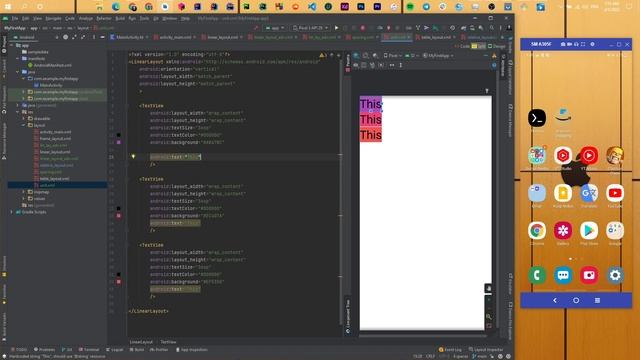
Task: Open Play Store on the phone mirror
Action: [x=589, y=231]
